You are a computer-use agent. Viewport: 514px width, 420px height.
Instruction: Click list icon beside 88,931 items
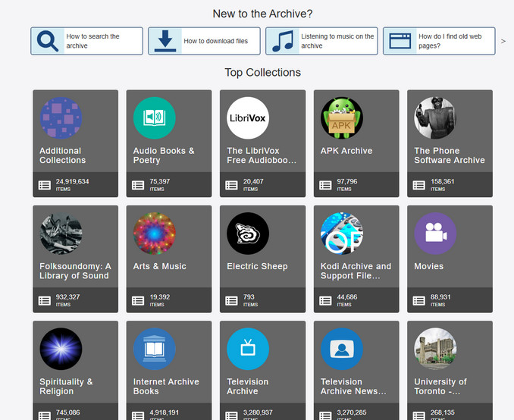click(x=418, y=301)
